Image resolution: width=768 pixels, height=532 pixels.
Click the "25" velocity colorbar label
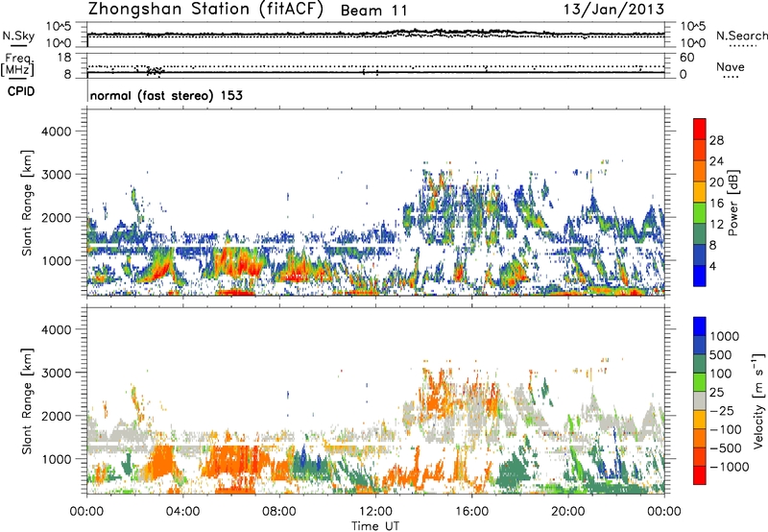point(716,392)
